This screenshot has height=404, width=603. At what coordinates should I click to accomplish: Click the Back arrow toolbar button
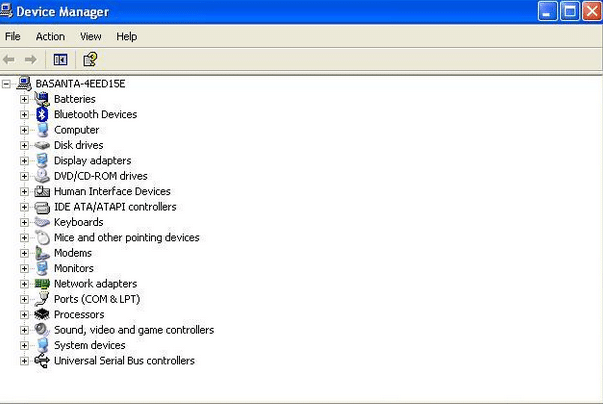point(9,60)
